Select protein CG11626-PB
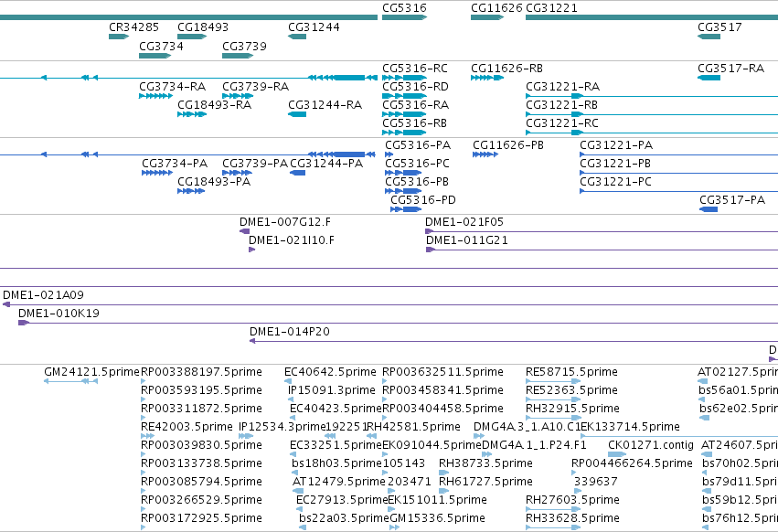The image size is (778, 532). click(x=485, y=154)
